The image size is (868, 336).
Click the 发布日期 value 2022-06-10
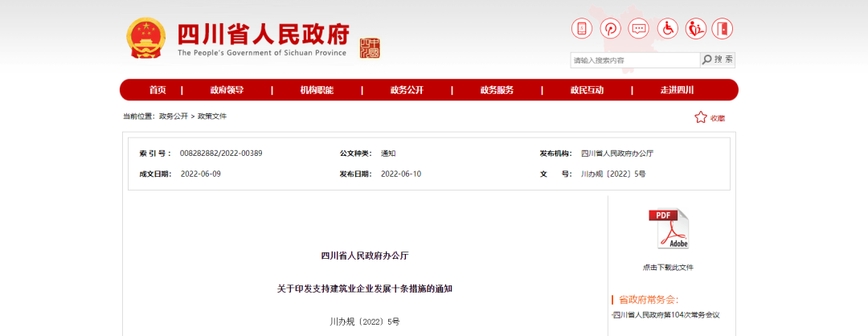(x=401, y=174)
